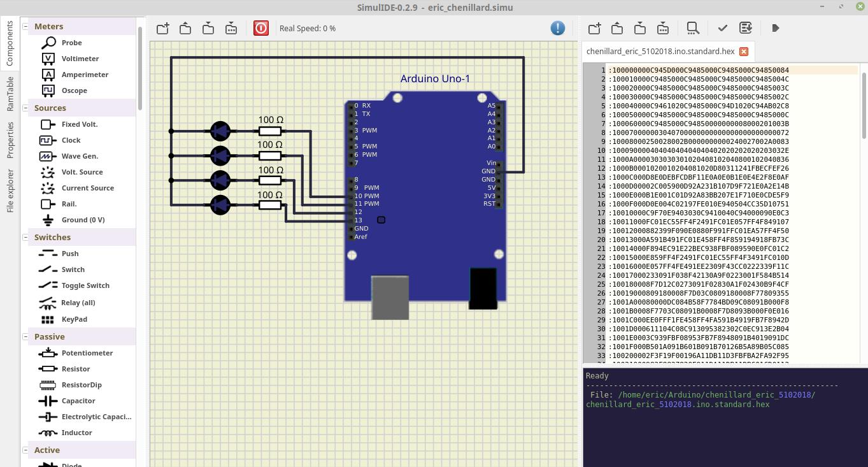
Task: Select the Fixed Volt. source
Action: coord(79,124)
